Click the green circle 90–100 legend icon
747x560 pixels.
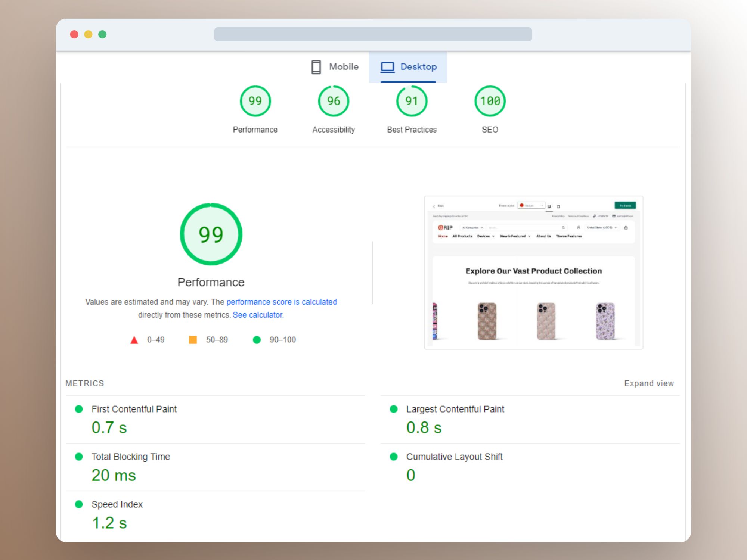pos(257,340)
